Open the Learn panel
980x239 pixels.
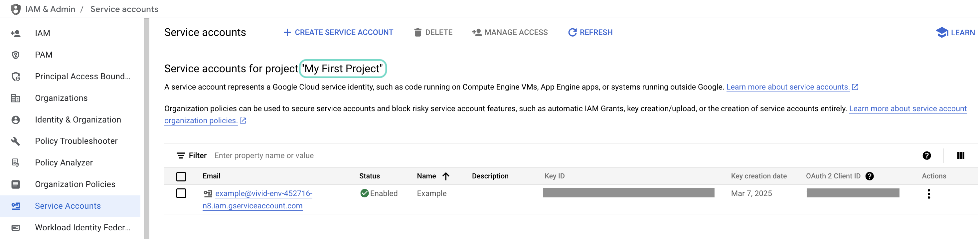(955, 33)
